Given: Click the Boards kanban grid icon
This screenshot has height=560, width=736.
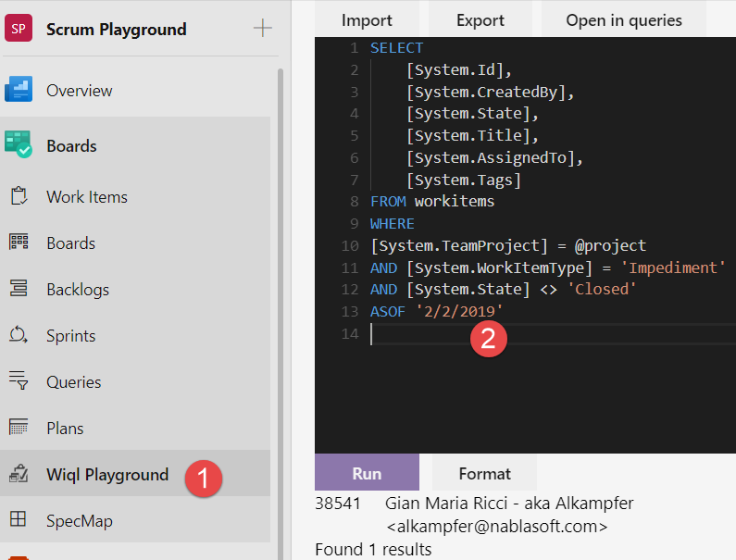Looking at the screenshot, I should [19, 243].
